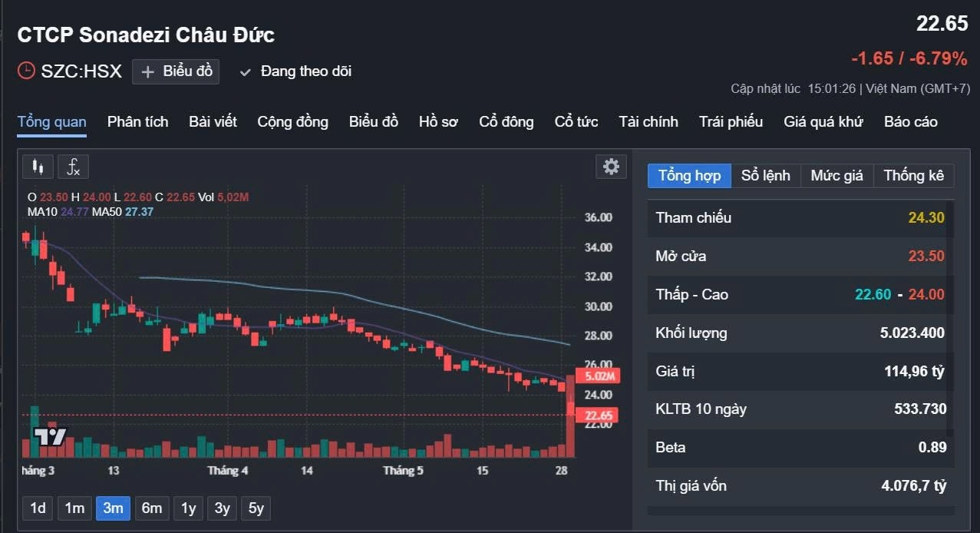Click the SZC:HSX ticker link
Screen dimensions: 980x533
81,71
